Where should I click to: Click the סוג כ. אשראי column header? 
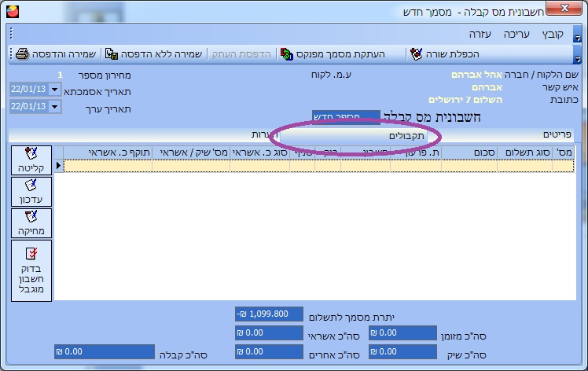pyautogui.click(x=259, y=152)
